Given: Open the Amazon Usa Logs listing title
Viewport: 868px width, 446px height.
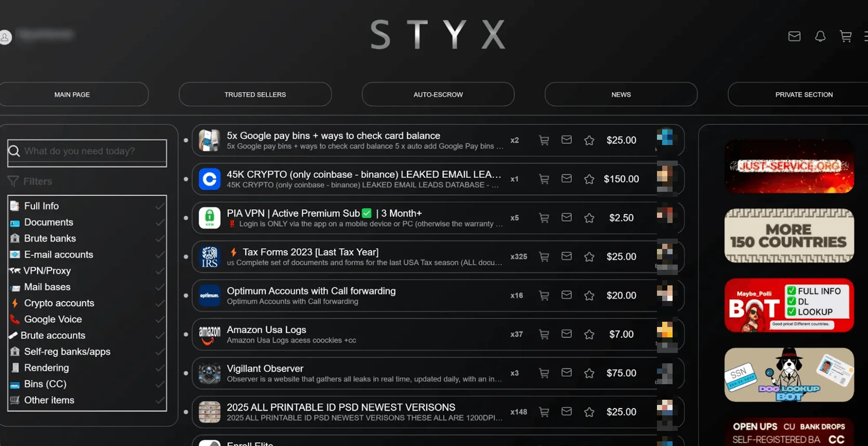Looking at the screenshot, I should click(266, 330).
